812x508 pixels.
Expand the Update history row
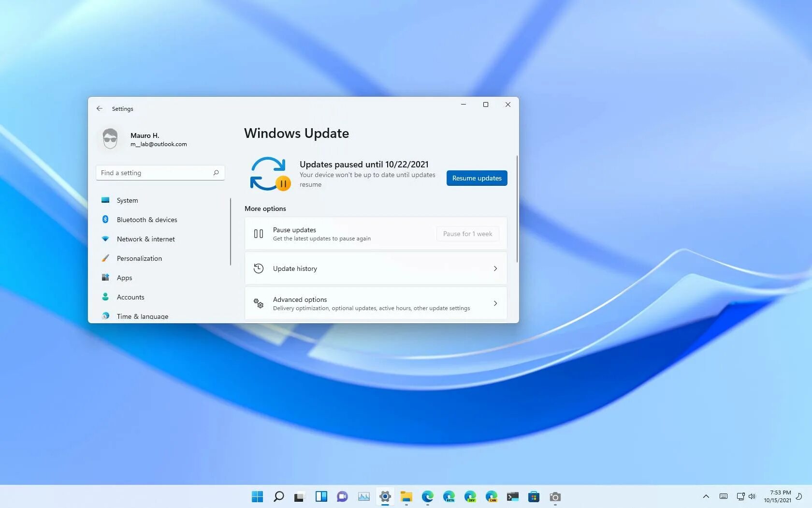coord(376,268)
